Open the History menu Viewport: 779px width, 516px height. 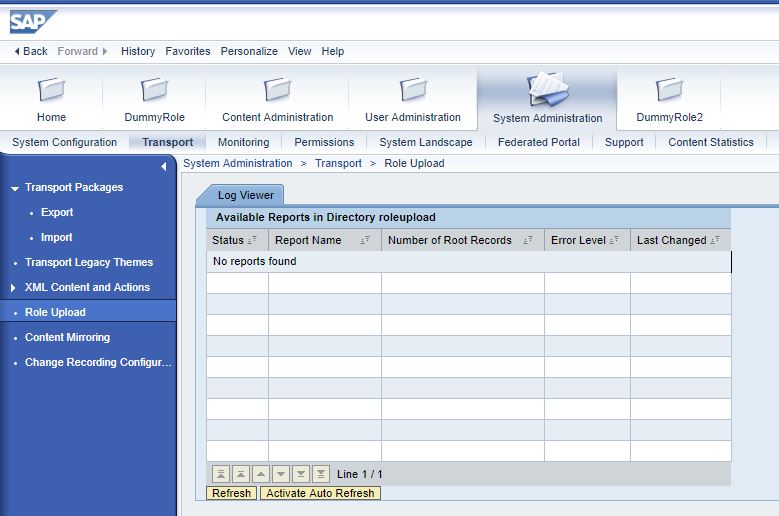point(138,51)
